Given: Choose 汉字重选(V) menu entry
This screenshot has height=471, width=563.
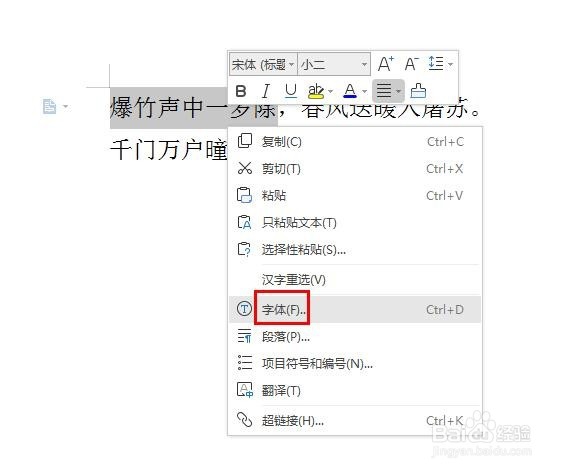Looking at the screenshot, I should pos(355,280).
